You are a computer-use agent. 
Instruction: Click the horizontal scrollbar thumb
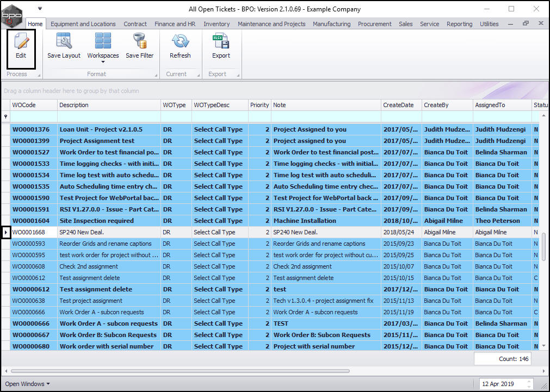[x=180, y=371]
